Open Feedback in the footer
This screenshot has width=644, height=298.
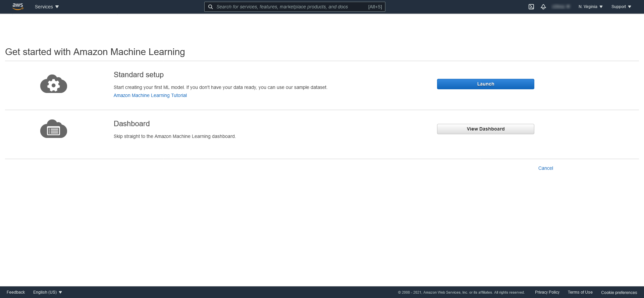(x=16, y=292)
